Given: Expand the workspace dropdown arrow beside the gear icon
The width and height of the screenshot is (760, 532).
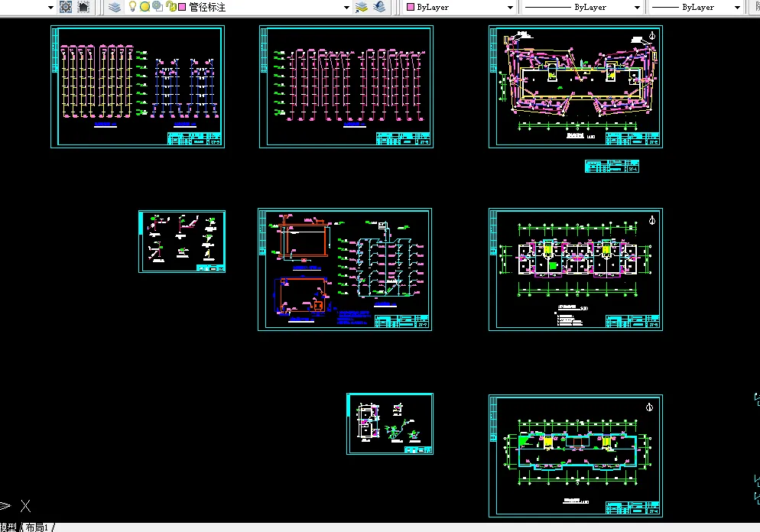Looking at the screenshot, I should [x=50, y=8].
